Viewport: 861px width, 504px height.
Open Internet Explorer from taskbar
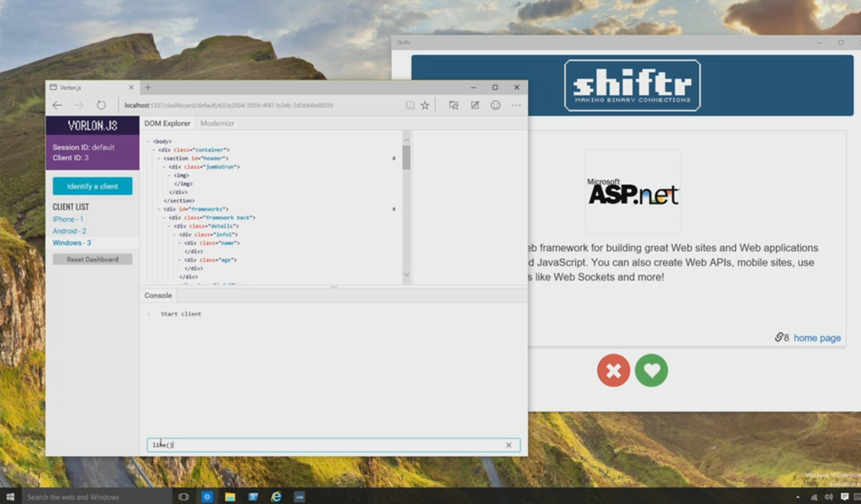point(276,497)
